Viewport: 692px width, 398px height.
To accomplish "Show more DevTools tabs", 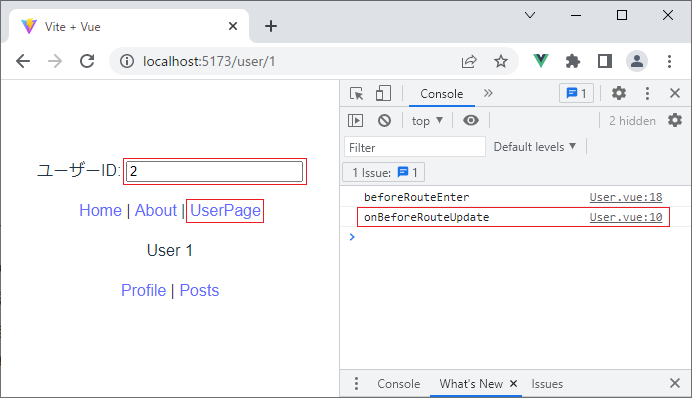I will click(x=488, y=93).
